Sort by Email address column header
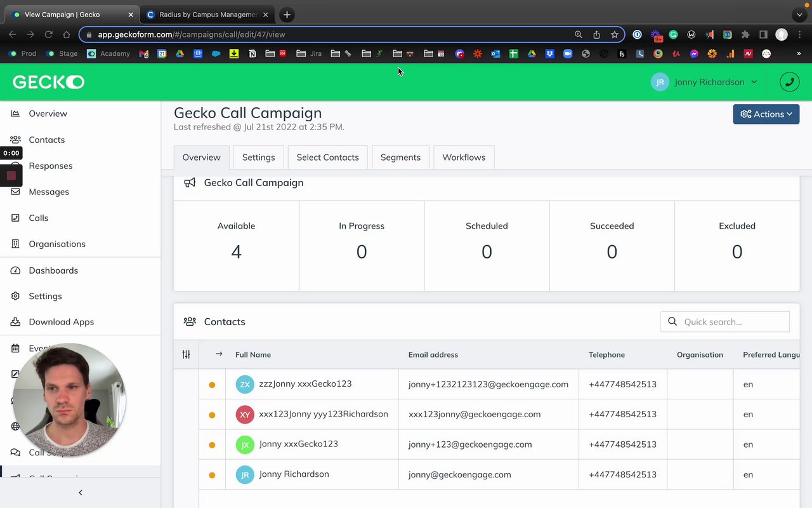The image size is (812, 508). coord(433,355)
